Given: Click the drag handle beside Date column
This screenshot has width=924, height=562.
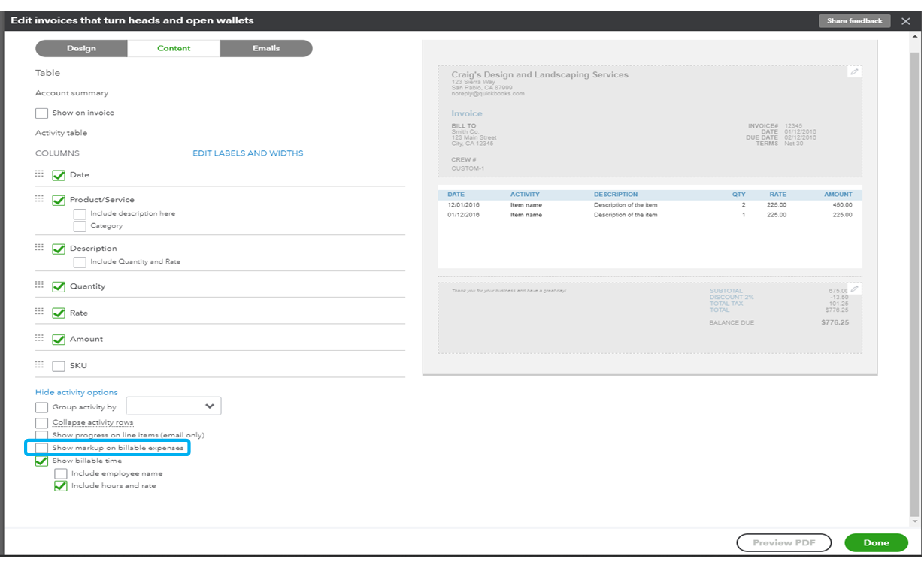Looking at the screenshot, I should pyautogui.click(x=40, y=174).
